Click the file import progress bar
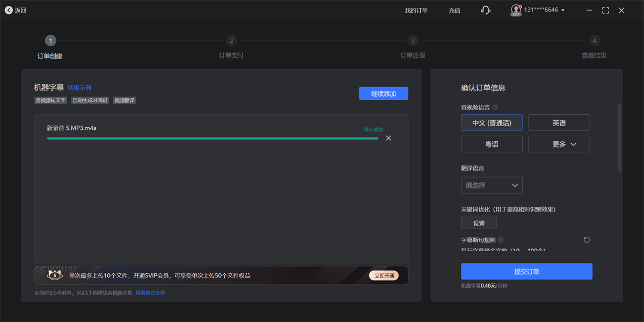 pos(213,138)
